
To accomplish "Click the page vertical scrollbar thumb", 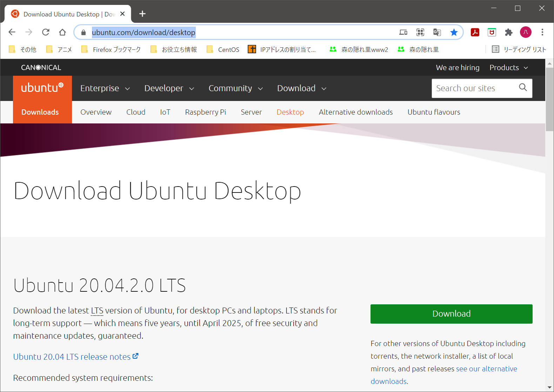I will pyautogui.click(x=549, y=99).
